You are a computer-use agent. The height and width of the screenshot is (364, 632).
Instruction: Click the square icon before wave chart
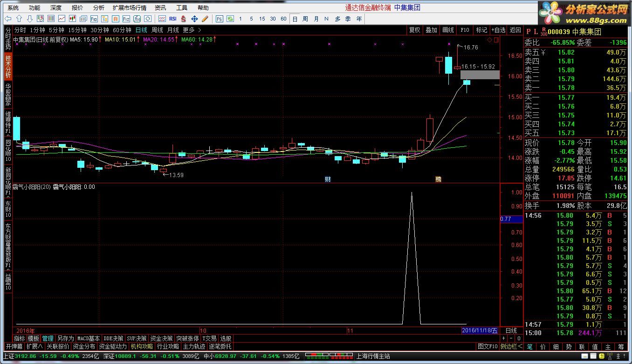tap(148, 19)
